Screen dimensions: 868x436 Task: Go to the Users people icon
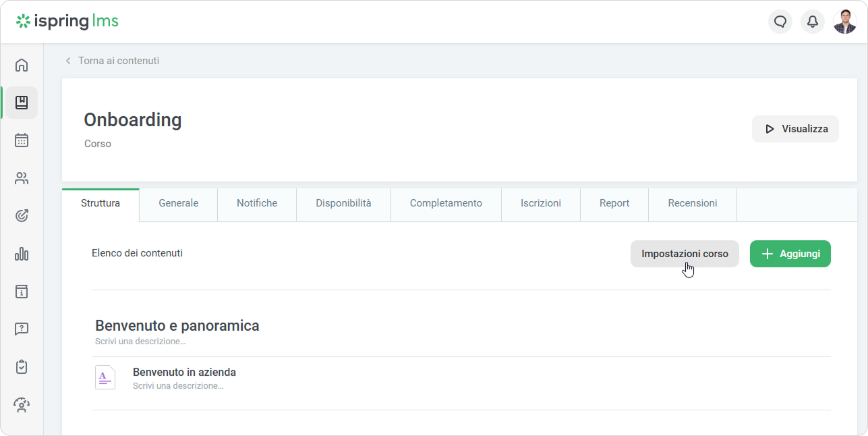pos(22,178)
